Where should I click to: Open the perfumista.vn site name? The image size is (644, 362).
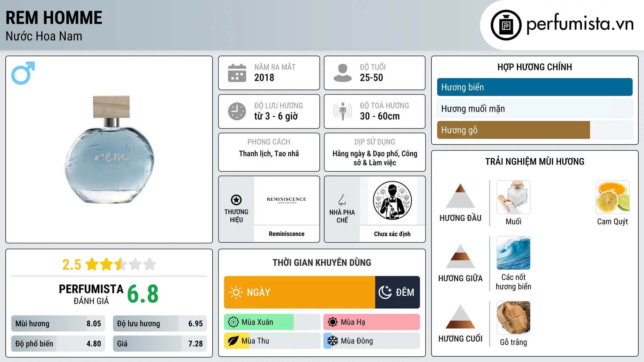tap(580, 24)
